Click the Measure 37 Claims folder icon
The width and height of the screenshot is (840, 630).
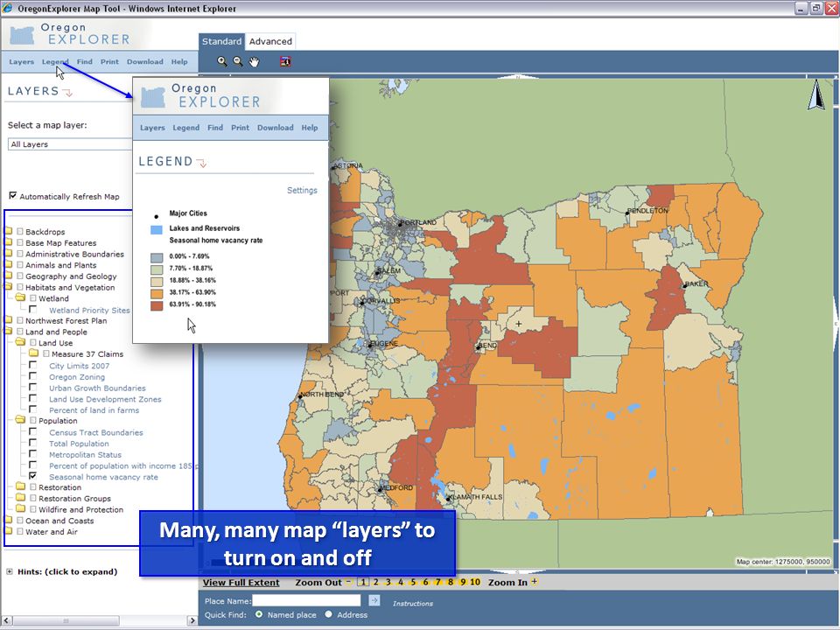tap(34, 353)
